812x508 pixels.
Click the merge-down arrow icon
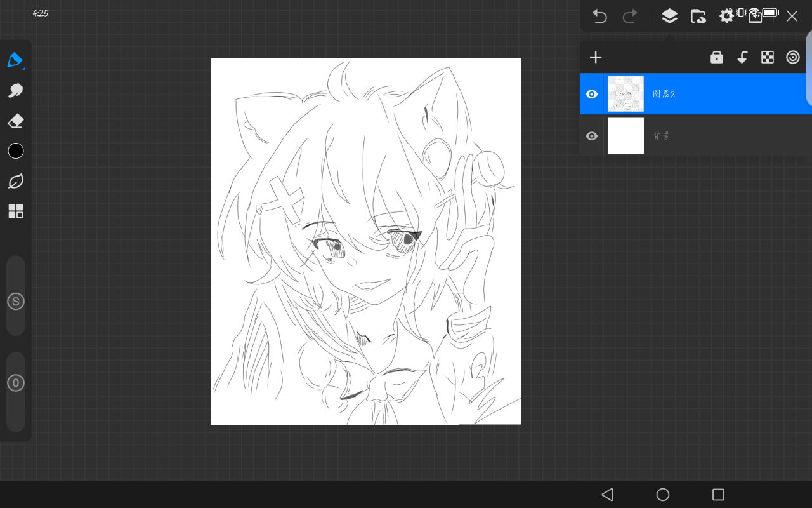[x=742, y=58]
